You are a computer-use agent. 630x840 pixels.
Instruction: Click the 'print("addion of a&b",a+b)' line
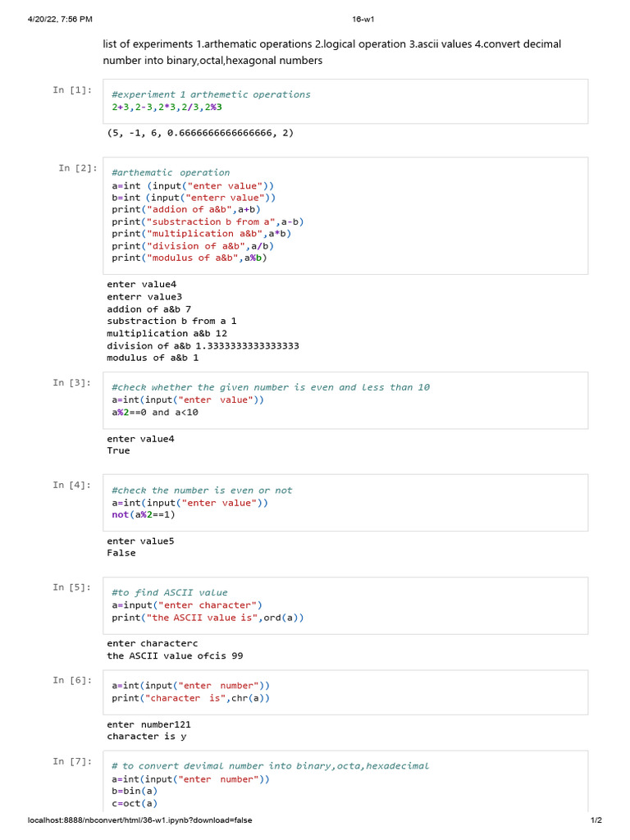coord(186,209)
